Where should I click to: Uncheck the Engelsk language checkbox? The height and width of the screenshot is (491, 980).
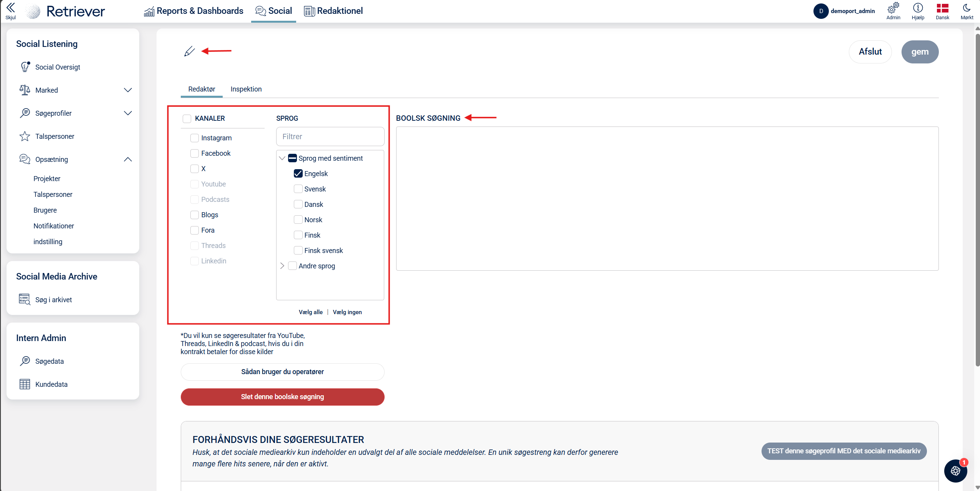298,173
